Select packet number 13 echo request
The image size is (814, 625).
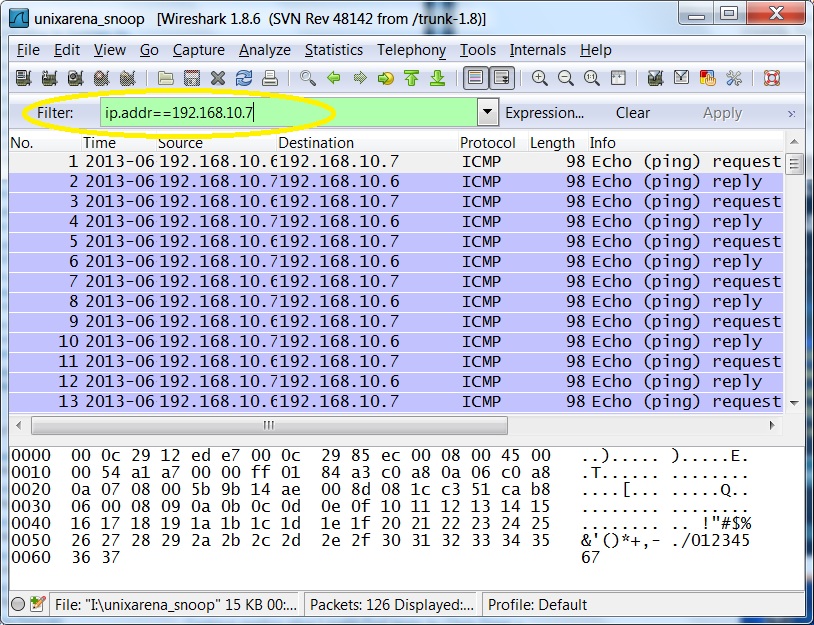pyautogui.click(x=396, y=401)
